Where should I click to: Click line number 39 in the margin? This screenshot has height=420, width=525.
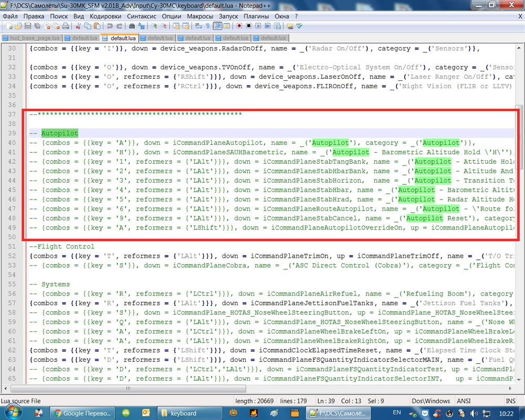(x=12, y=133)
